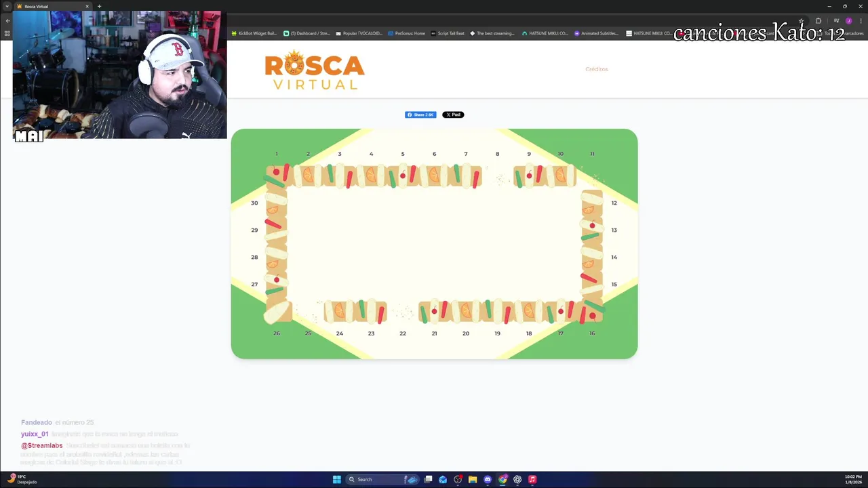868x488 pixels.
Task: Open the browser apps grid icon
Action: click(x=7, y=33)
